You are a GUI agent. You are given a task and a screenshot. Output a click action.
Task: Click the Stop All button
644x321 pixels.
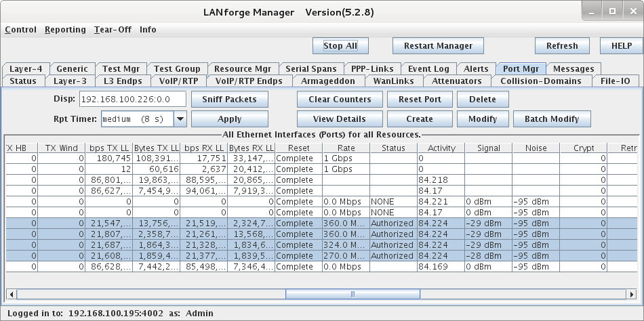click(340, 46)
